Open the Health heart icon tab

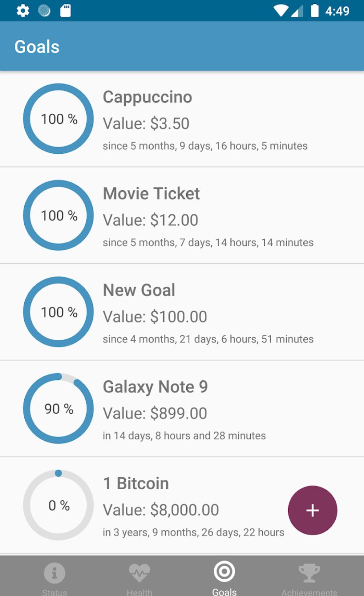point(140,573)
